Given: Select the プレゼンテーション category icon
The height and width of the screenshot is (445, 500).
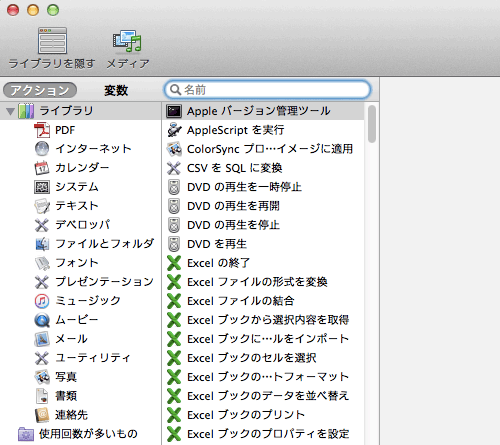Looking at the screenshot, I should (42, 282).
